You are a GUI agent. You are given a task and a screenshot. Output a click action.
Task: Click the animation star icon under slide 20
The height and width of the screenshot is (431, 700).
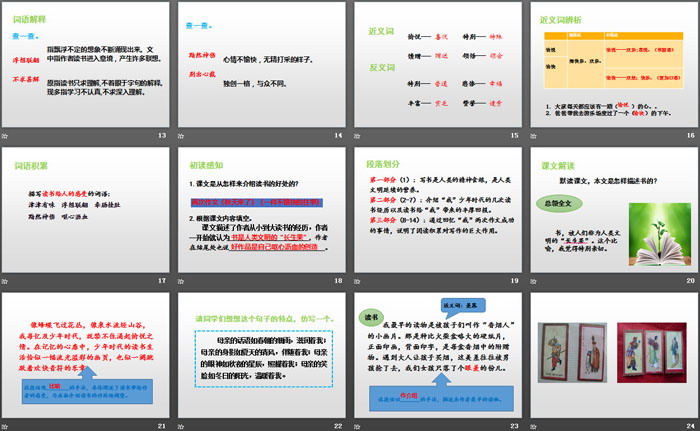pyautogui.click(x=533, y=281)
